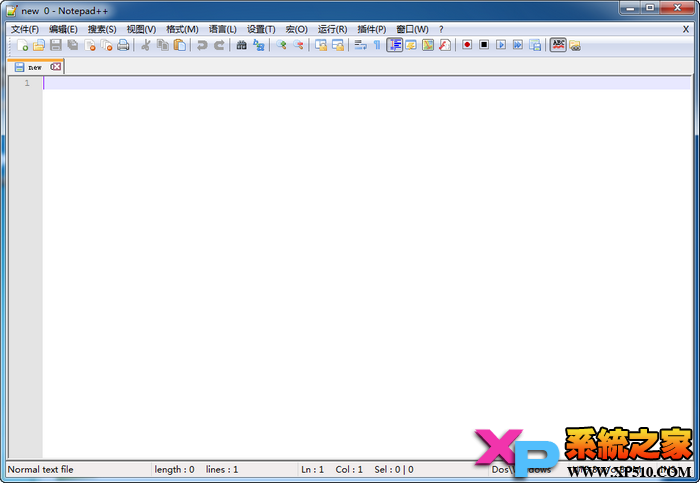This screenshot has width=700, height=483.
Task: Click the Notepad++ icon in title bar
Action: 12,11
